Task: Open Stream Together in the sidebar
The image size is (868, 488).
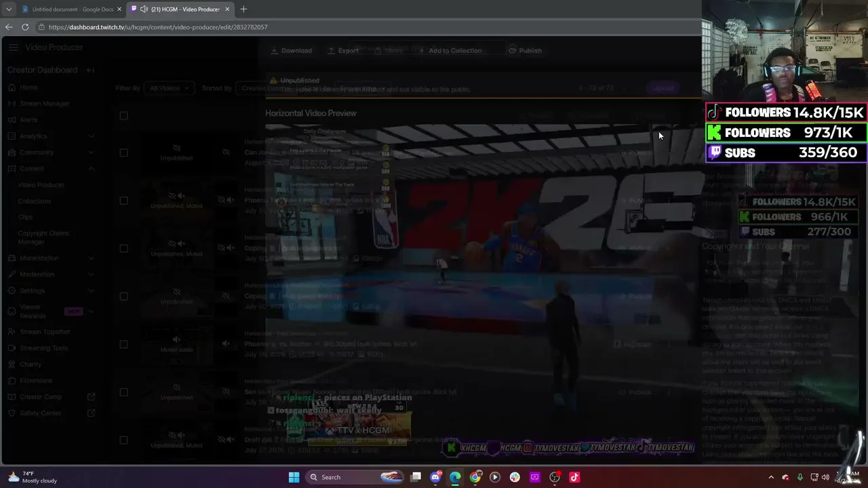Action: (x=45, y=332)
